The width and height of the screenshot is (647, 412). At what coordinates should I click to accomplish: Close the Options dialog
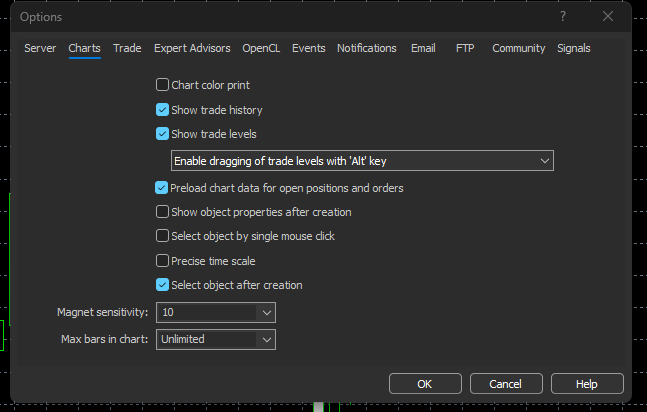pos(608,17)
